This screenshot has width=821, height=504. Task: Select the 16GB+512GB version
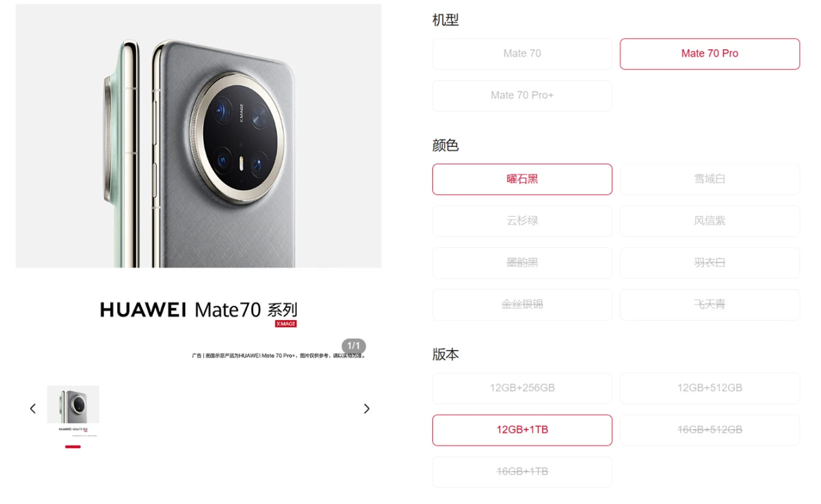[x=709, y=429]
